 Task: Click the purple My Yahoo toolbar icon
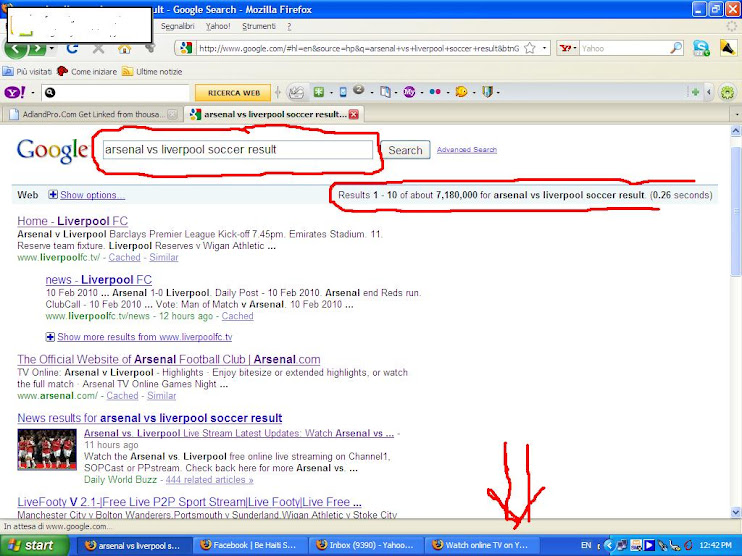pyautogui.click(x=409, y=92)
